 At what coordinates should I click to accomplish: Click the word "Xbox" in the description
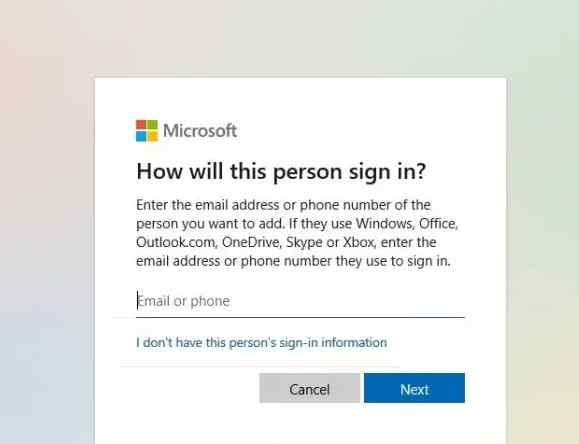[359, 242]
